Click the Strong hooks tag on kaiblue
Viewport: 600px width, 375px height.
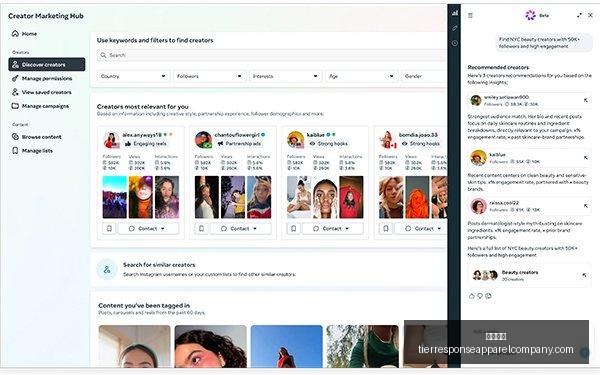click(329, 143)
